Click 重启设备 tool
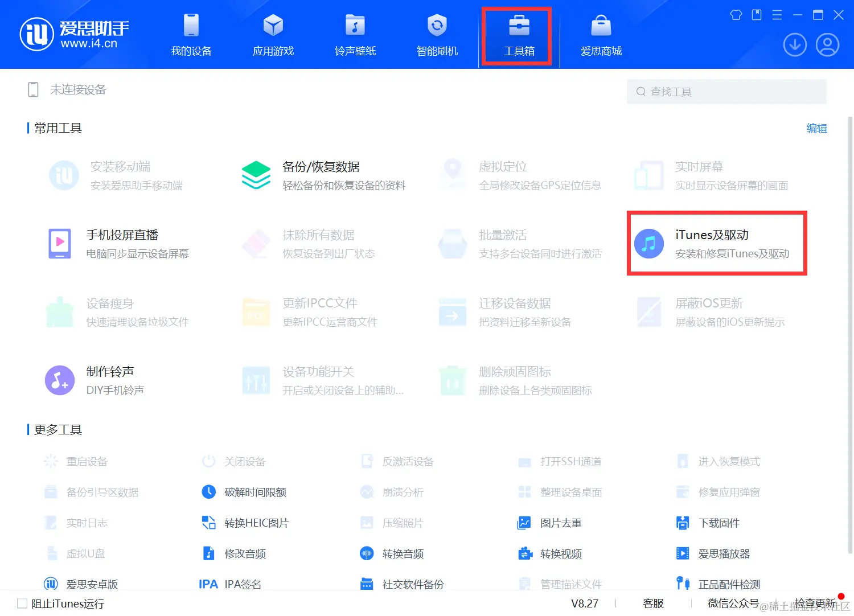 75,461
